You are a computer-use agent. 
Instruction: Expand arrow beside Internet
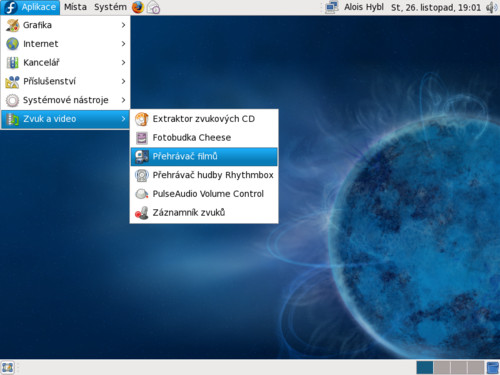pos(123,44)
